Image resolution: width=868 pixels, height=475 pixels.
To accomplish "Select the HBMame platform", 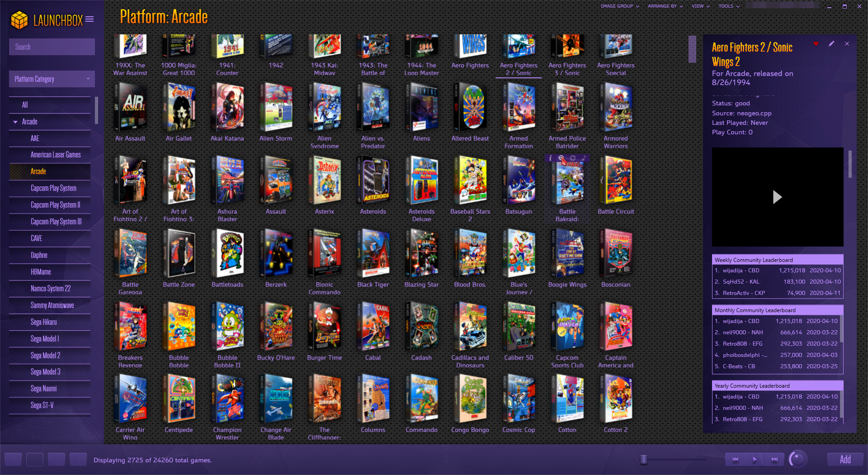I will pos(50,272).
